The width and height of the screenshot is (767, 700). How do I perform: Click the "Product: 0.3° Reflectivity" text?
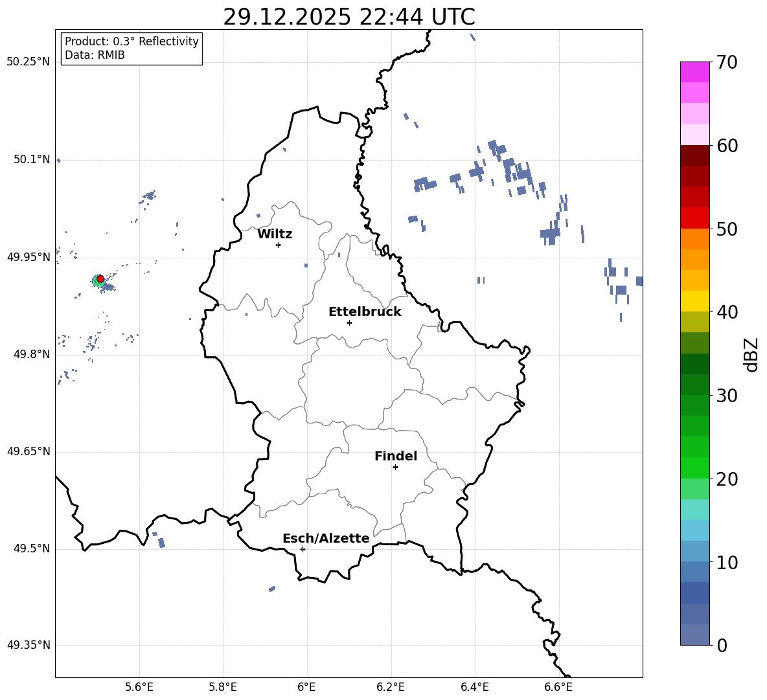tap(132, 41)
